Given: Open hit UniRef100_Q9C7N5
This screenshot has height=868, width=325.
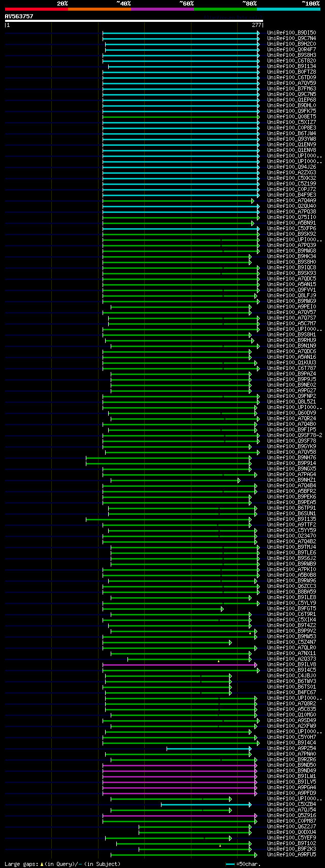Looking at the screenshot, I should pyautogui.click(x=291, y=95).
